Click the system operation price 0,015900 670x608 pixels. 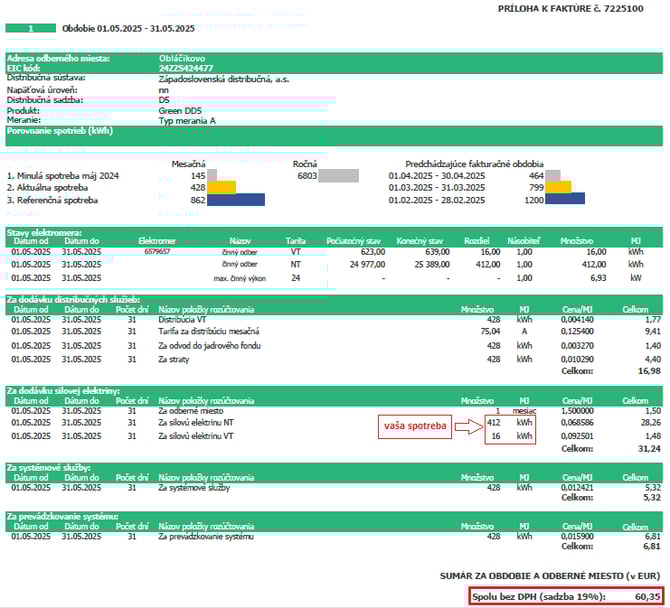pyautogui.click(x=577, y=536)
